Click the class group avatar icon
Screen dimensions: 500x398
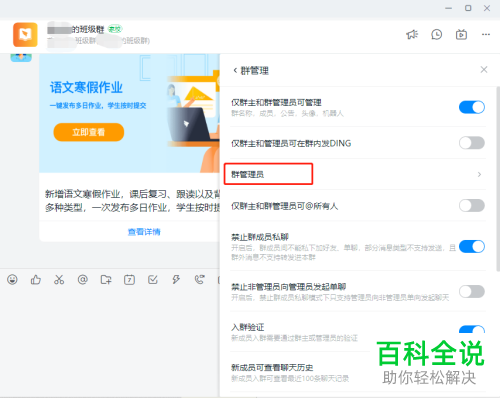[25, 35]
